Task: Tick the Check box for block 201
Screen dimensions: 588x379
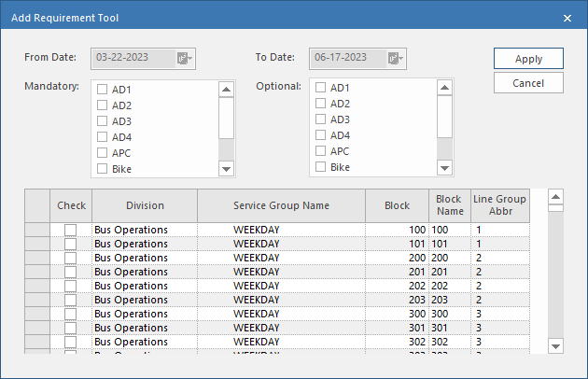Action: (71, 272)
